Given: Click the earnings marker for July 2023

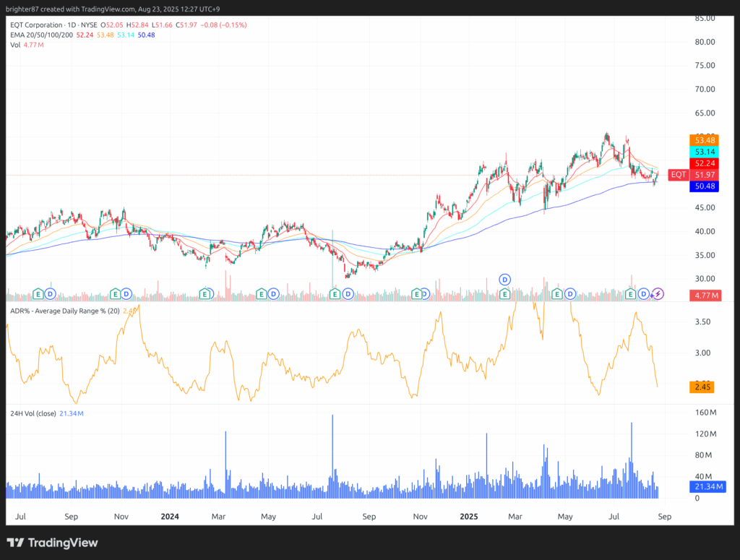Looking at the screenshot, I should point(38,294).
